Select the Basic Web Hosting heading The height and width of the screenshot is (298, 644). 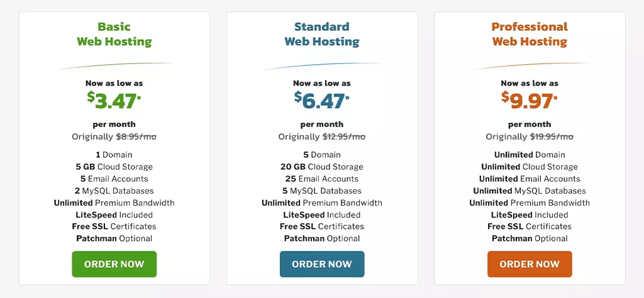click(114, 34)
